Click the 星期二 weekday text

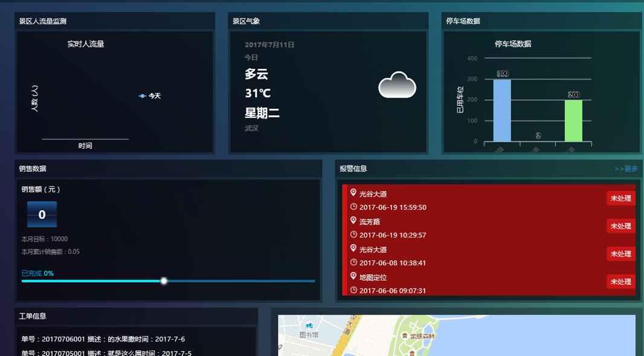[x=262, y=112]
